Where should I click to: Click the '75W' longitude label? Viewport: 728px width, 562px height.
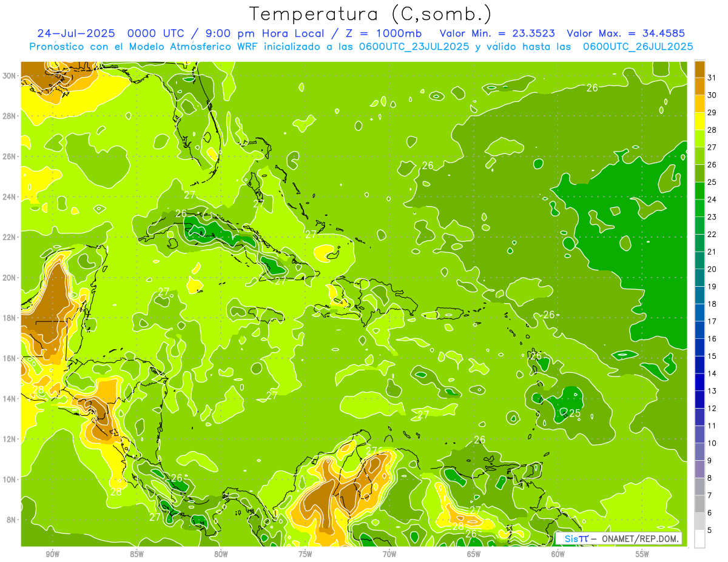pyautogui.click(x=305, y=554)
